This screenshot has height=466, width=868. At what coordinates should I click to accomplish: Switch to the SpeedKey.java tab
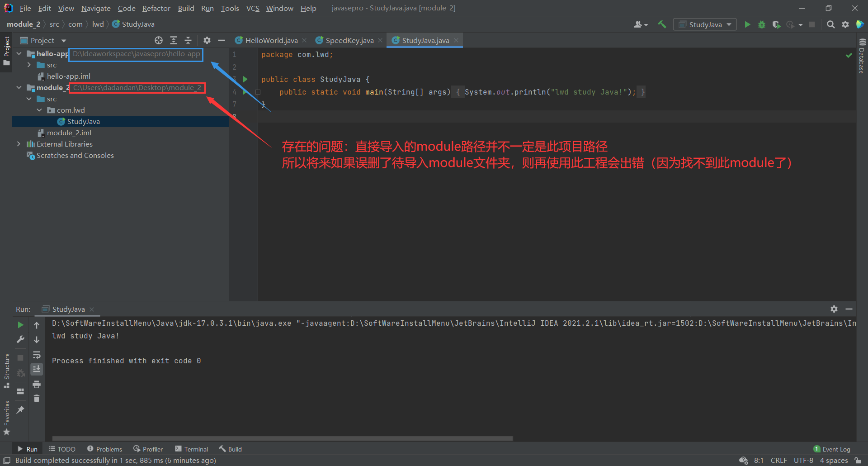point(349,40)
